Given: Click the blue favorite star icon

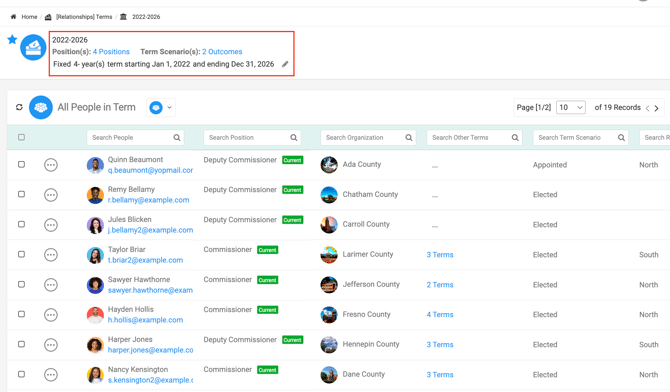Looking at the screenshot, I should pyautogui.click(x=12, y=40).
